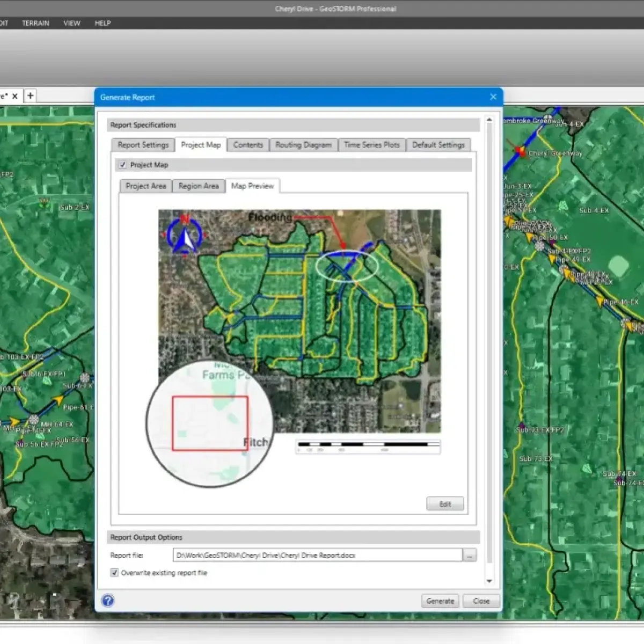The image size is (644, 644).
Task: Click the Edit button under map preview
Action: [x=445, y=504]
